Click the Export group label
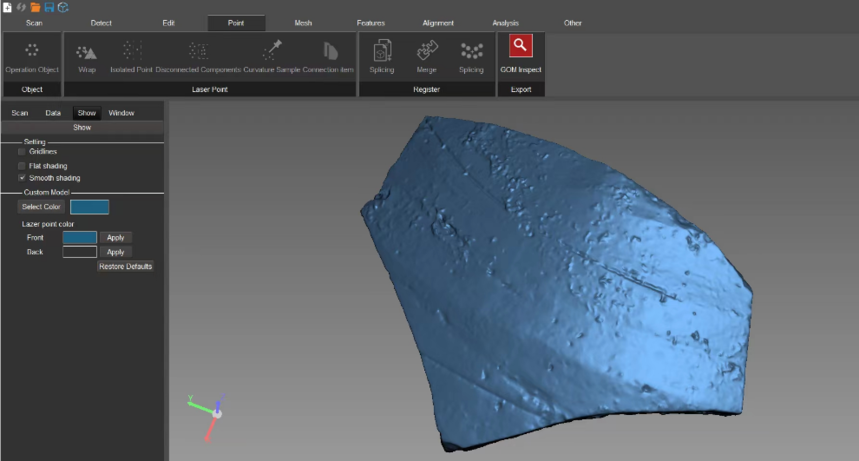Viewport: 859px width, 461px height. [521, 89]
